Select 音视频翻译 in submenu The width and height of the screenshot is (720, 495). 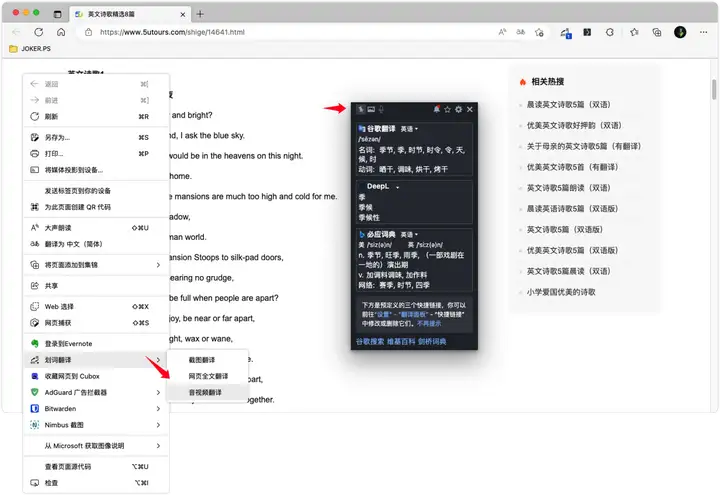tap(208, 393)
